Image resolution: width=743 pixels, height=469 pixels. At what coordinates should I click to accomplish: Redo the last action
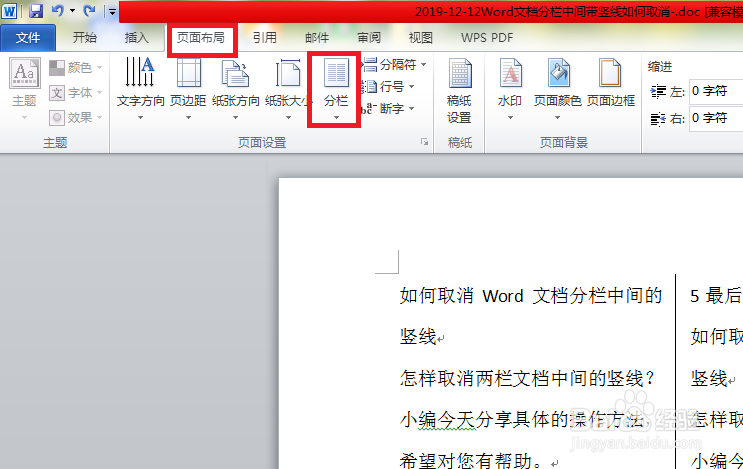pos(89,10)
